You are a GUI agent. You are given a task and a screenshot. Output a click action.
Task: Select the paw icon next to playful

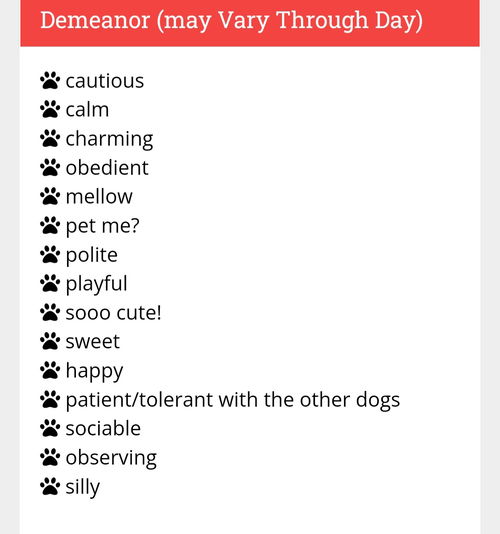50,283
